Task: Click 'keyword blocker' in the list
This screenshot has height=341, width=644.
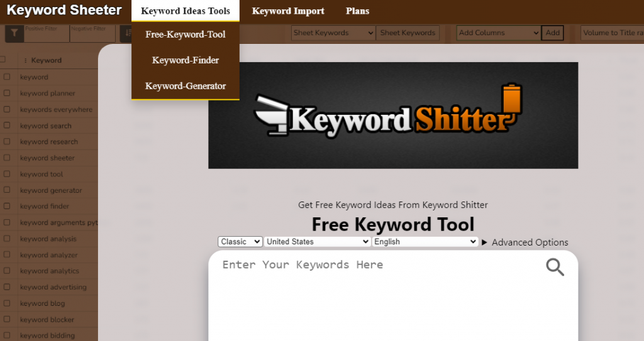Action: pyautogui.click(x=47, y=320)
